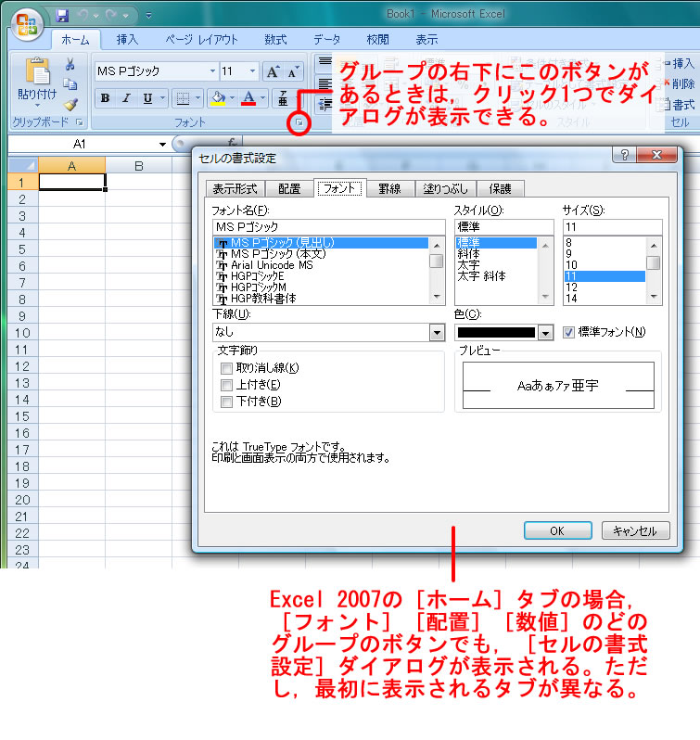700x740 pixels.
Task: Toggle Underline formatting
Action: pos(147,97)
